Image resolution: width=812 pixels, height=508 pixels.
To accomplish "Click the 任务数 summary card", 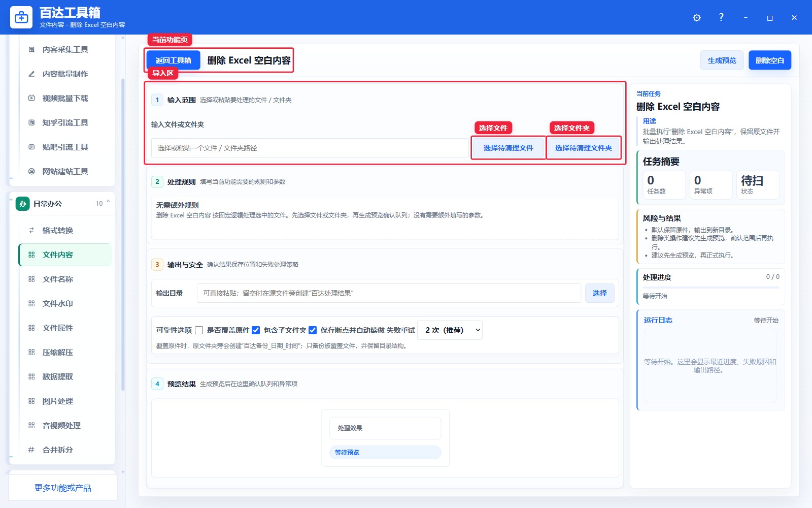I will (x=664, y=184).
